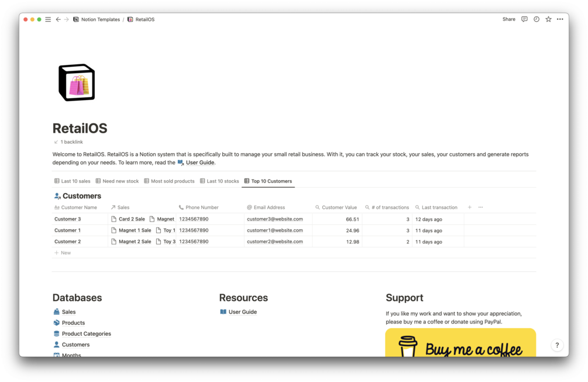This screenshot has width=588, height=382.
Task: Open the Customers database title
Action: (82, 196)
